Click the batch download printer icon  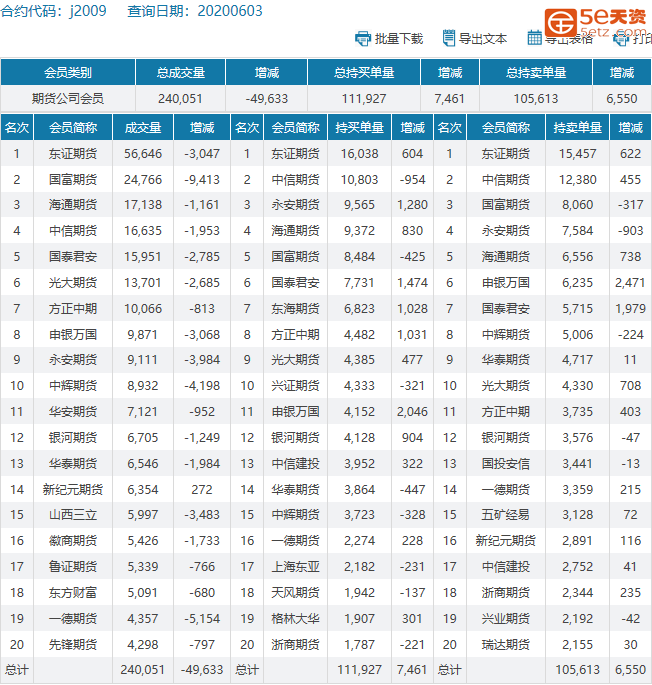point(362,38)
